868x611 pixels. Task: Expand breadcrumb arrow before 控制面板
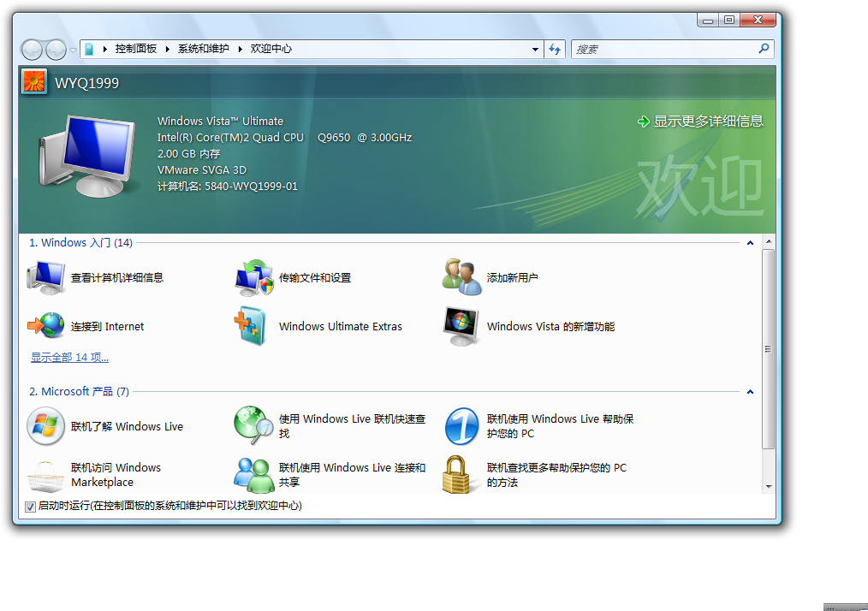click(x=104, y=50)
